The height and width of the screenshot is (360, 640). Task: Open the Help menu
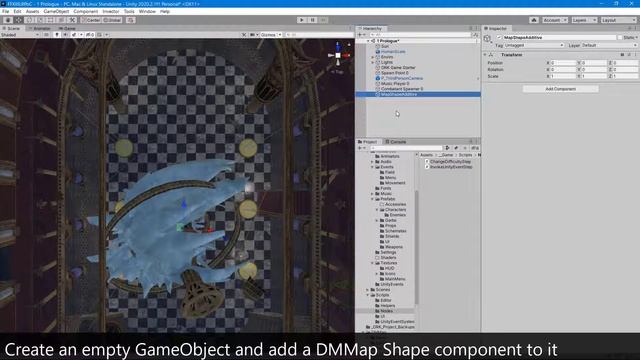(x=165, y=11)
